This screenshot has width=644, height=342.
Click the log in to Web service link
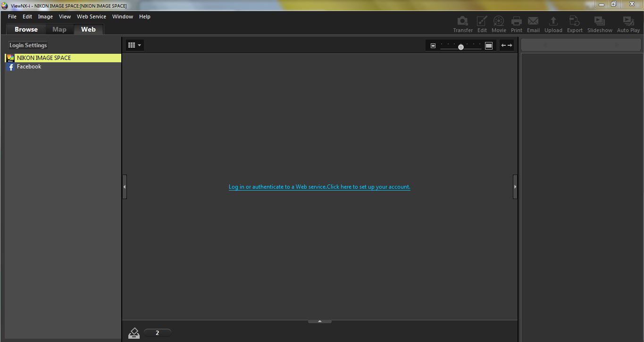(x=319, y=187)
